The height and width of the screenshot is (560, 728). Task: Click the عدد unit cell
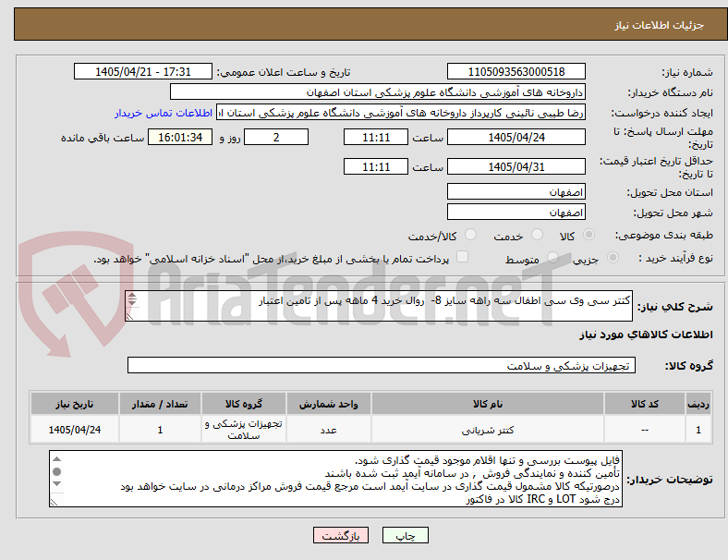pyautogui.click(x=328, y=430)
